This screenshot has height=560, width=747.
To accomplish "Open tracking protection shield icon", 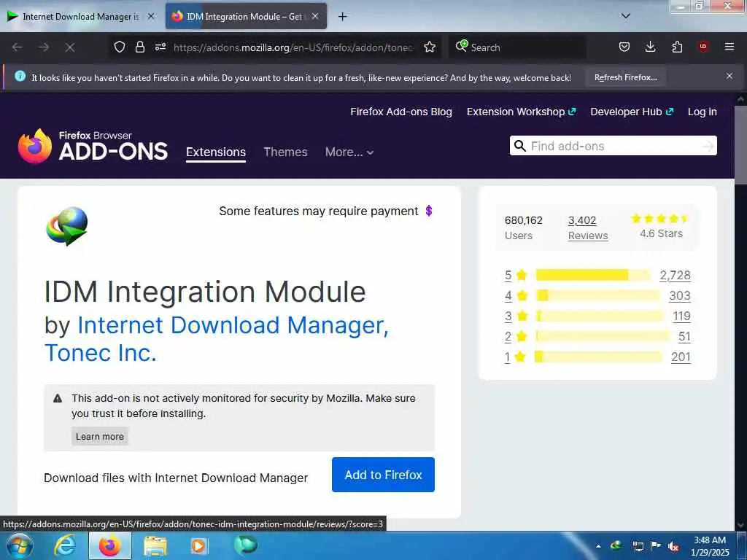I will (120, 47).
